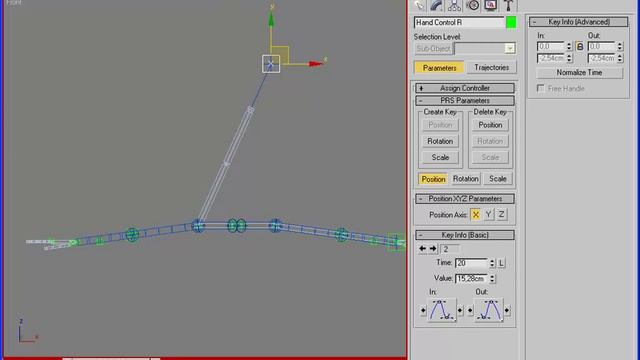
Task: Click the advanced Out field showing 0,0
Action: click(601, 47)
